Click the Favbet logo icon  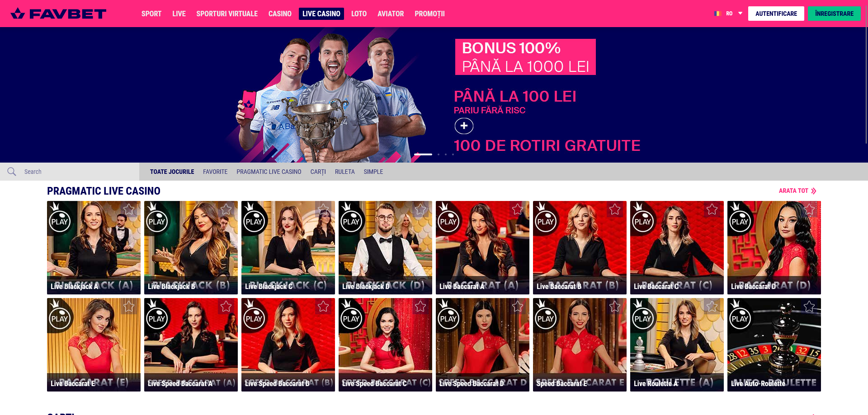point(18,14)
